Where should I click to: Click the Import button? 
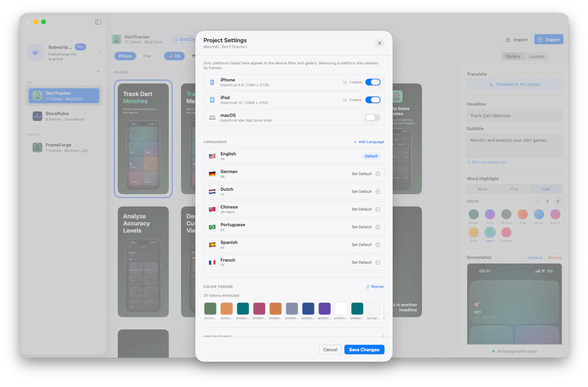tap(517, 40)
